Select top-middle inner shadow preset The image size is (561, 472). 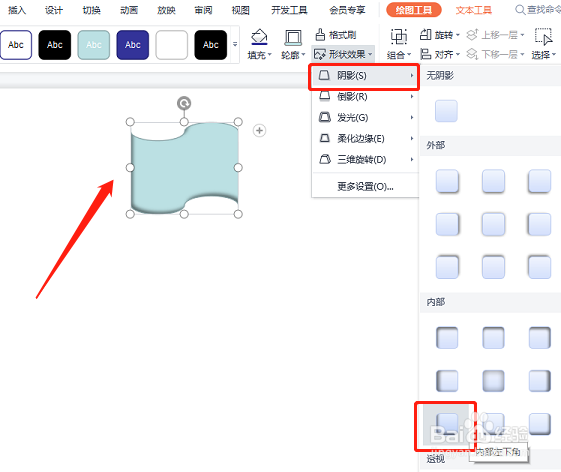(493, 338)
